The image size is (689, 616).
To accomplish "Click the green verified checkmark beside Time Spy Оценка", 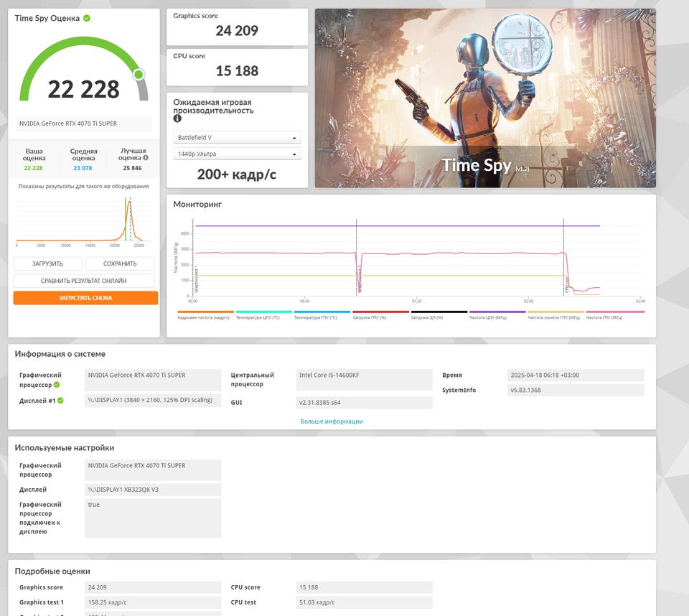I will [87, 18].
